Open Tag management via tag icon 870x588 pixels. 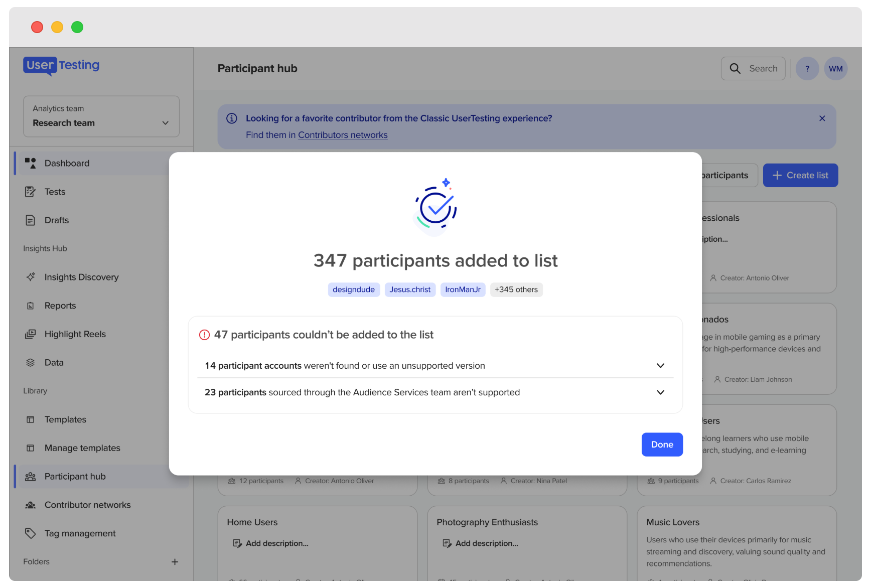pos(30,533)
